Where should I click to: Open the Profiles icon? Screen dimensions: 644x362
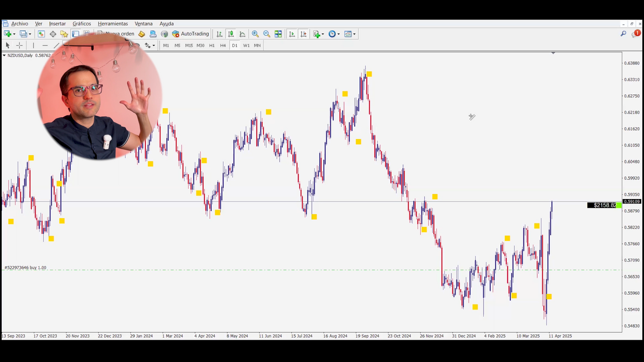[23, 34]
